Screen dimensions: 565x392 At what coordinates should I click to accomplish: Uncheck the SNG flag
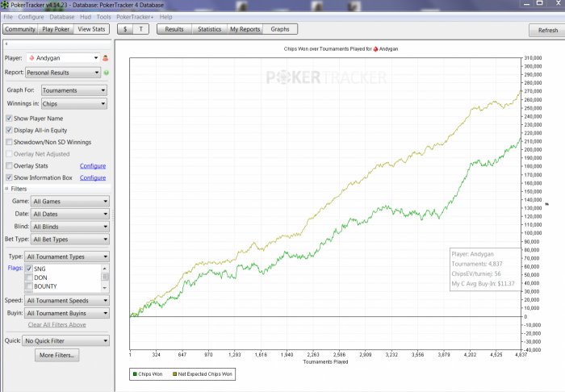tap(29, 269)
